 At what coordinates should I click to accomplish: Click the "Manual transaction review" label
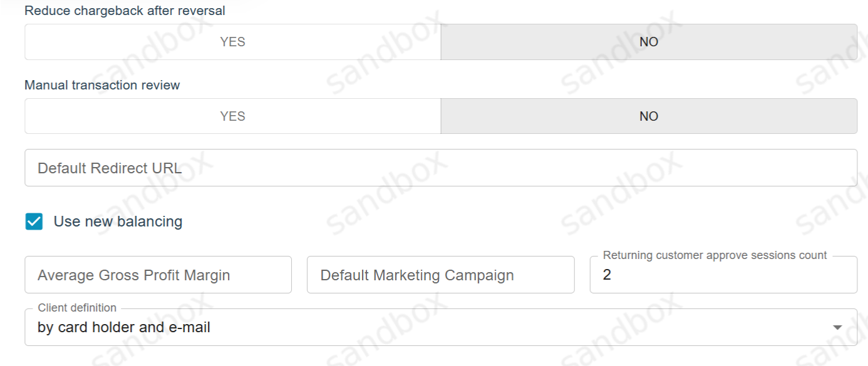click(102, 85)
